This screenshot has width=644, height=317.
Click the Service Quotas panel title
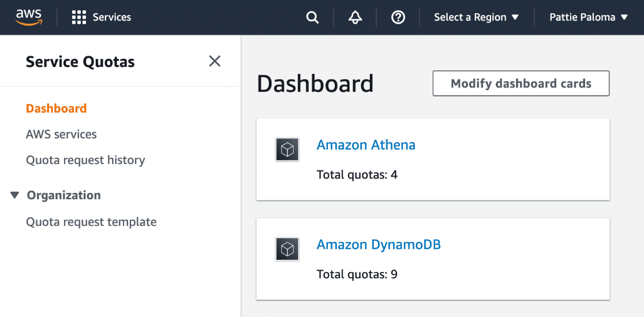tap(80, 62)
